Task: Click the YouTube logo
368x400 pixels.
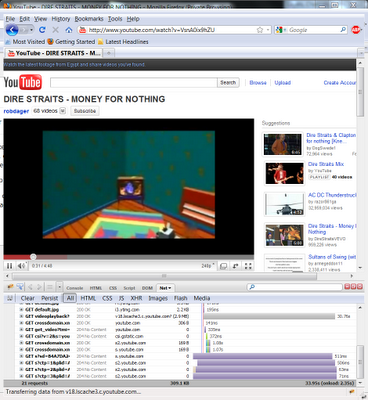Action: [x=23, y=82]
